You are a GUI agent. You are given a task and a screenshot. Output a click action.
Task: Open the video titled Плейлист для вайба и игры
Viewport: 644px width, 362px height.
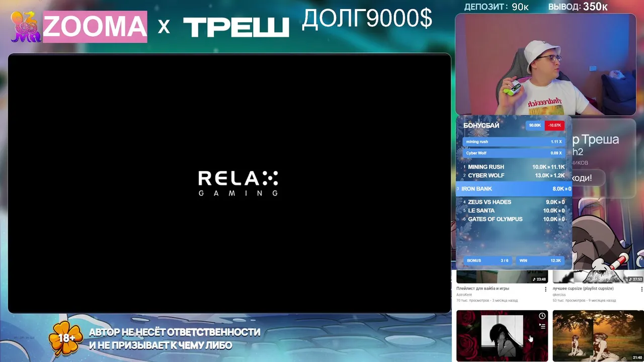pos(482,289)
